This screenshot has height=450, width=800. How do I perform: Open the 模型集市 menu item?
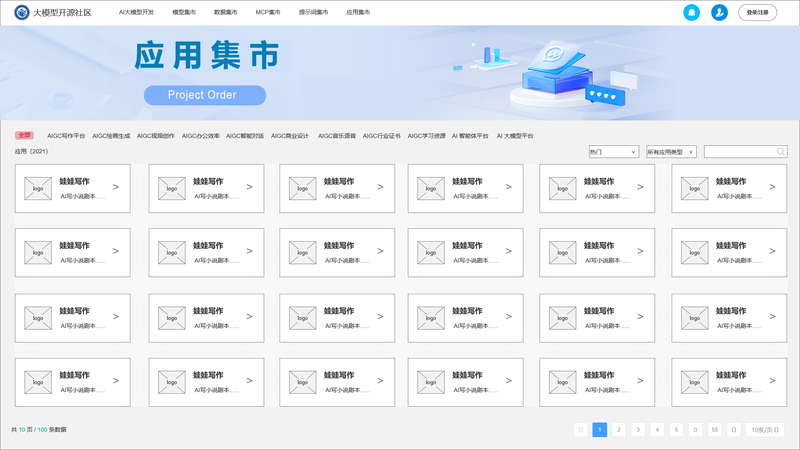[x=184, y=12]
